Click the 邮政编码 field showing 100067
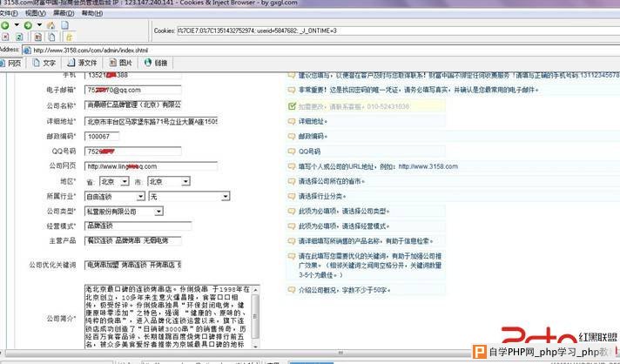This screenshot has width=620, height=364. (102, 137)
